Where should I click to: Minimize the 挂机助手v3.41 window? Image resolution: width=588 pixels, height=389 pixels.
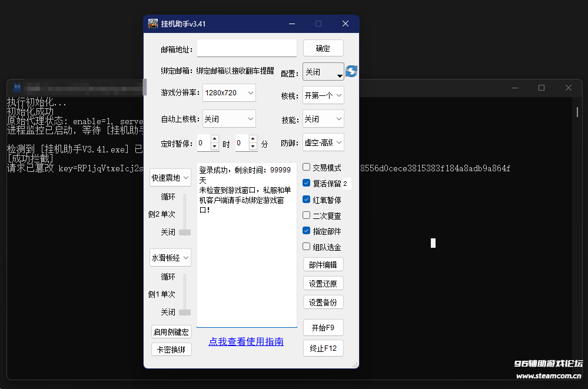point(292,24)
